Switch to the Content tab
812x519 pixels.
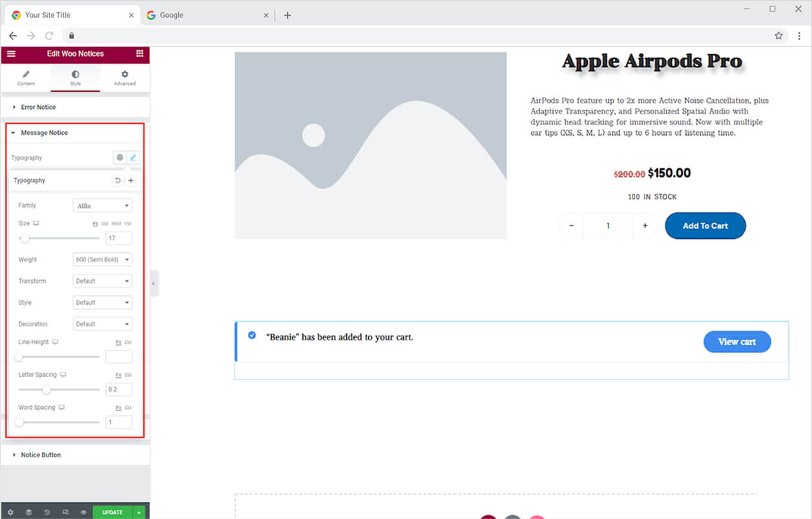pos(26,78)
